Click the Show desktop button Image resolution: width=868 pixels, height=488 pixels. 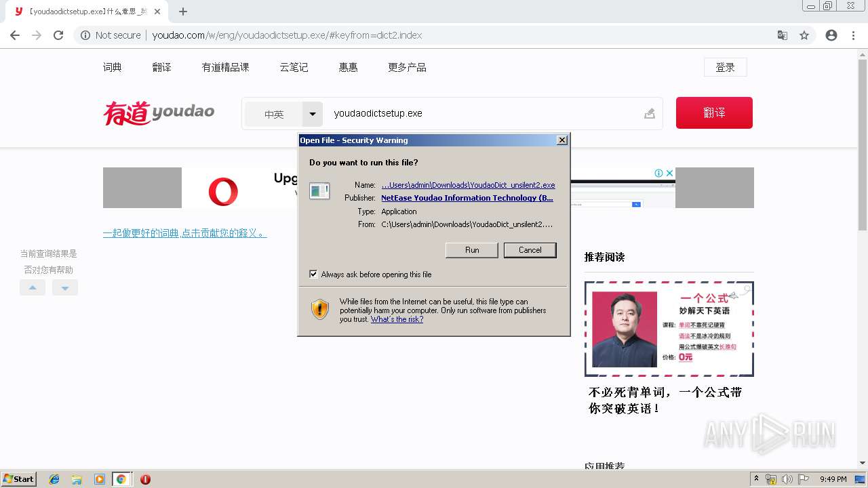[861, 479]
